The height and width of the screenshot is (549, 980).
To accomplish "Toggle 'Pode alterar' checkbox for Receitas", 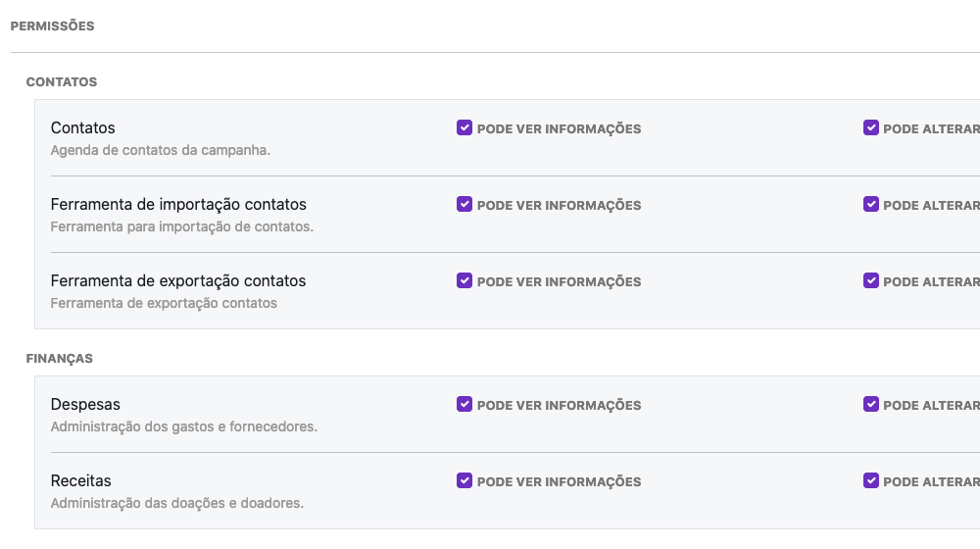I will point(871,480).
